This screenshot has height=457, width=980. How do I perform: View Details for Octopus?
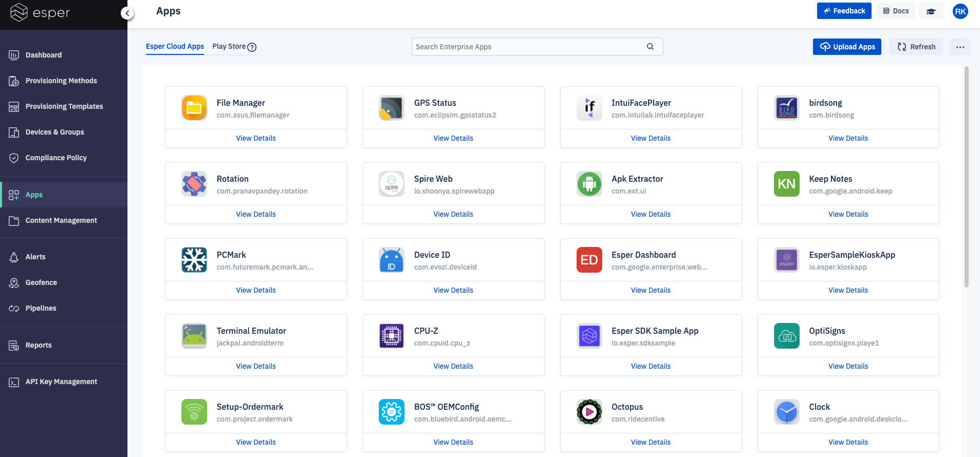click(651, 442)
